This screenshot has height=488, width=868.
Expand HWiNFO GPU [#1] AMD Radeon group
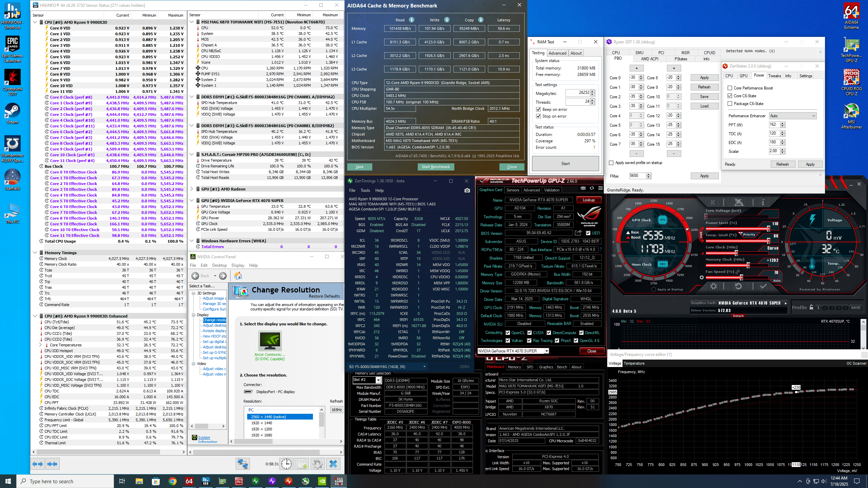[x=192, y=189]
